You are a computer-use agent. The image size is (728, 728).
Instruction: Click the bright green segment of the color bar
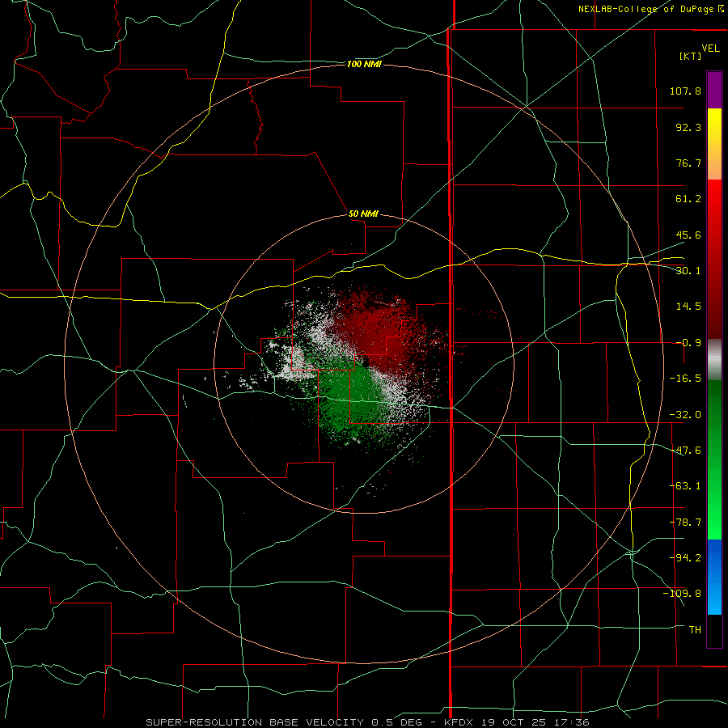tap(714, 459)
